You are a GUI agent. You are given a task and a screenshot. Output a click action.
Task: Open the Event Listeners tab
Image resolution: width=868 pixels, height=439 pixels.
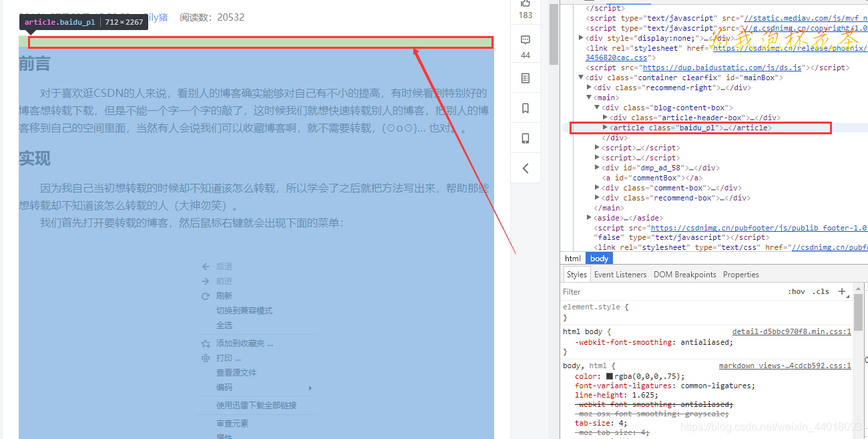click(620, 275)
